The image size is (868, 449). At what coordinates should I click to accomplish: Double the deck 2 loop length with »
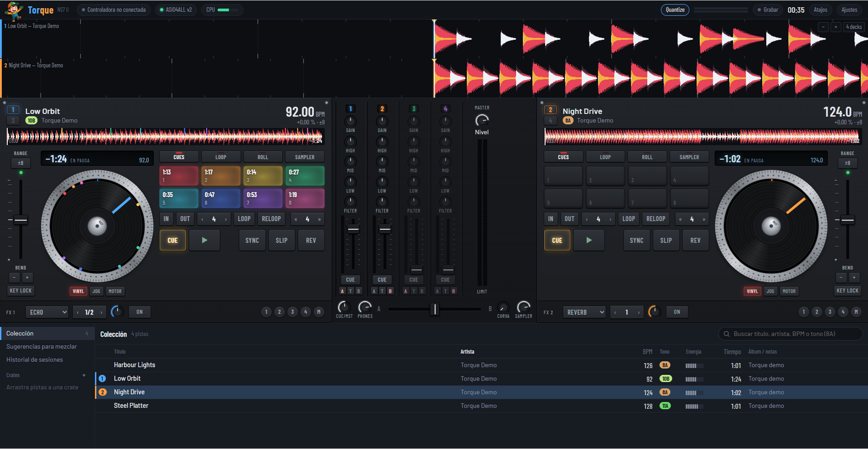click(704, 219)
